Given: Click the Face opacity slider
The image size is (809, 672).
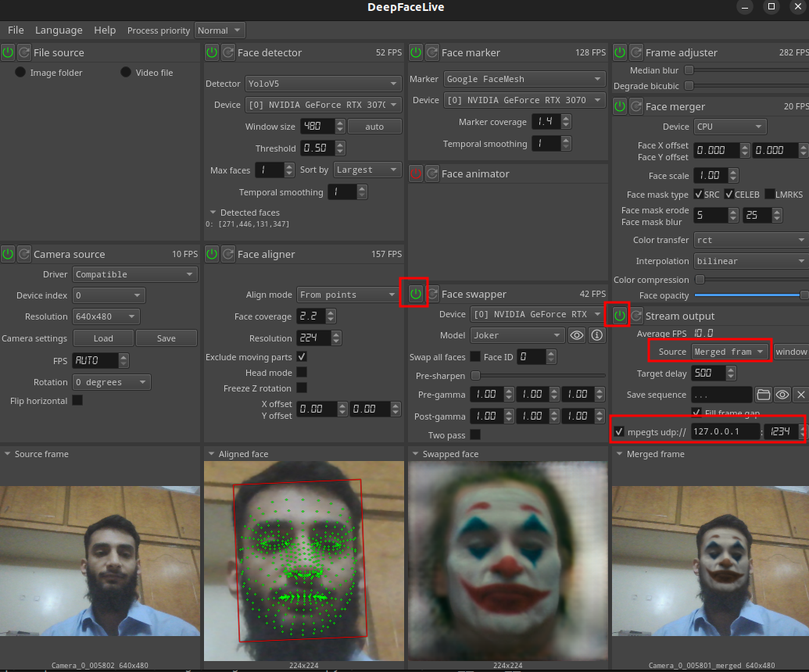Looking at the screenshot, I should pyautogui.click(x=749, y=295).
